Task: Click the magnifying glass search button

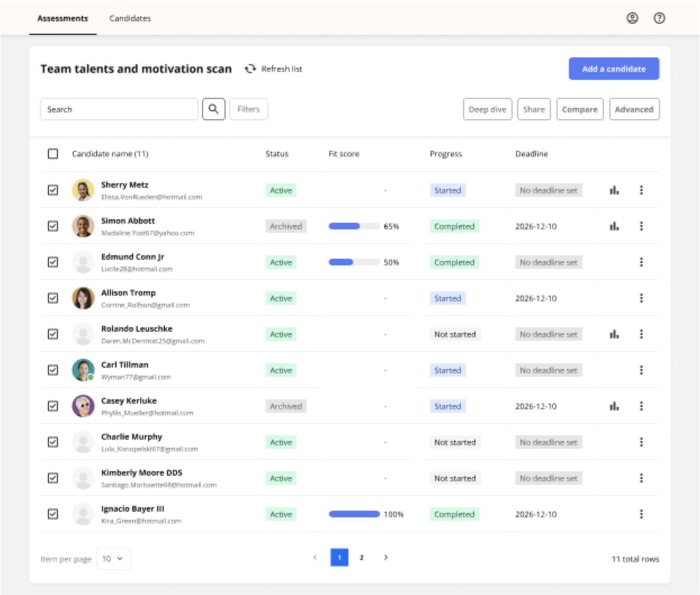Action: (214, 109)
